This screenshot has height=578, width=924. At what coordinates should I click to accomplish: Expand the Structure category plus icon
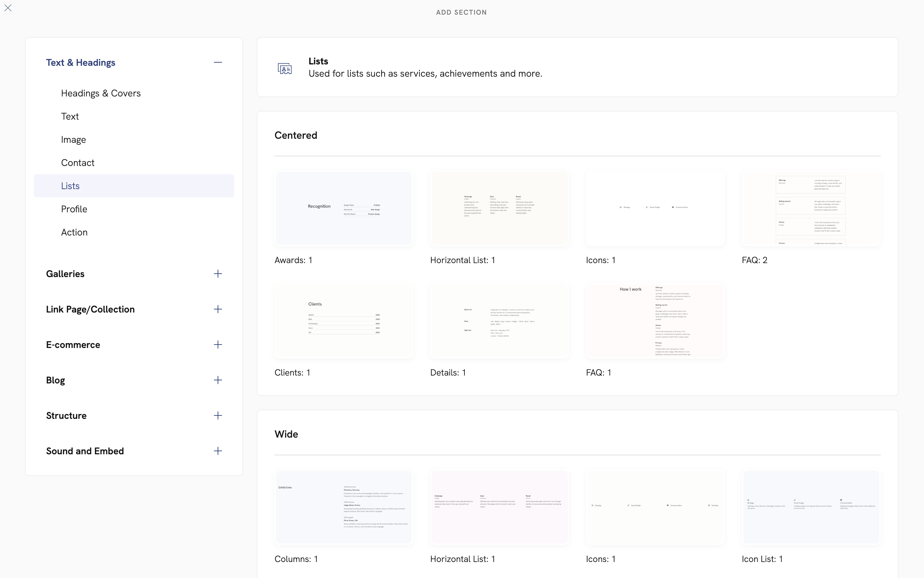coord(218,415)
